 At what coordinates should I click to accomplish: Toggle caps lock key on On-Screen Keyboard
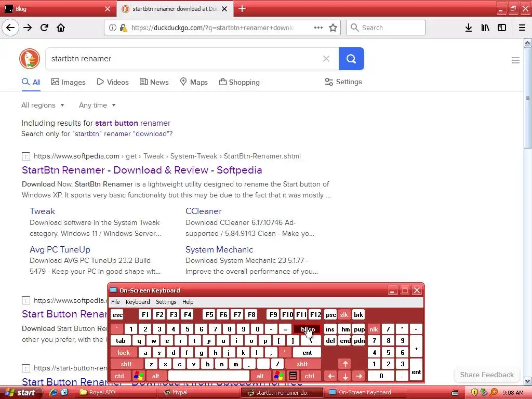pyautogui.click(x=124, y=353)
